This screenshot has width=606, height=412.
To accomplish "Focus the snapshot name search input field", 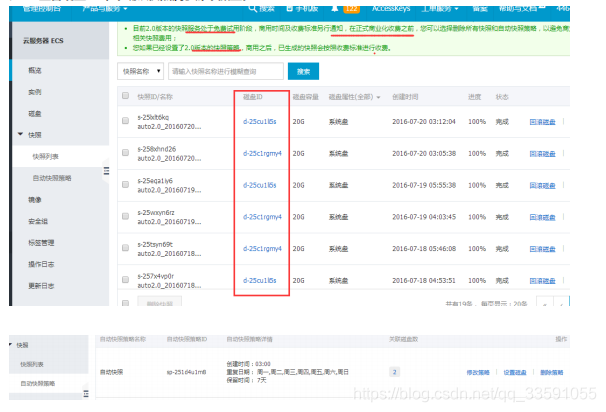I will pyautogui.click(x=226, y=71).
